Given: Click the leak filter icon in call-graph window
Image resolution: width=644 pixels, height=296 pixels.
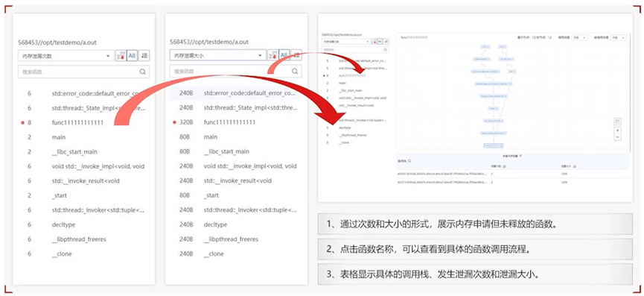Looking at the screenshot, I should click(x=374, y=42).
